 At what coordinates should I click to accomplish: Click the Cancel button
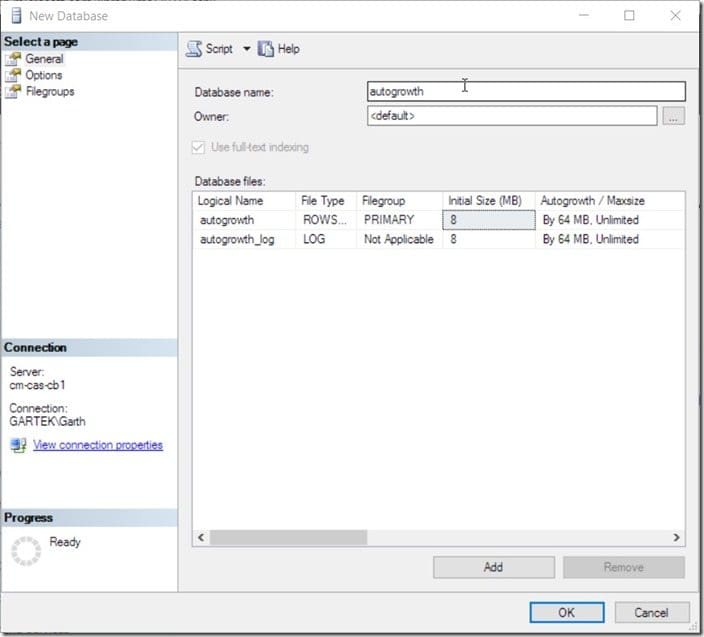click(651, 612)
